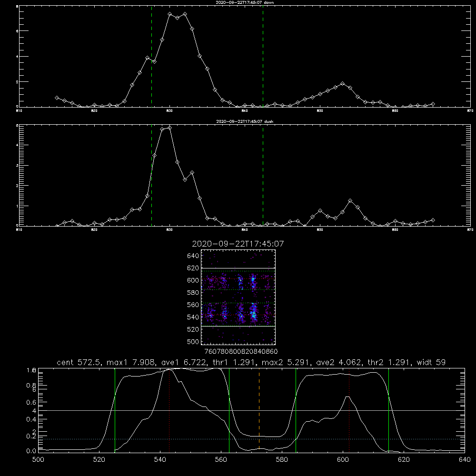The width and height of the screenshot is (476, 476).
Task: Click the bottom plot x-axis label 580
Action: (x=282, y=460)
